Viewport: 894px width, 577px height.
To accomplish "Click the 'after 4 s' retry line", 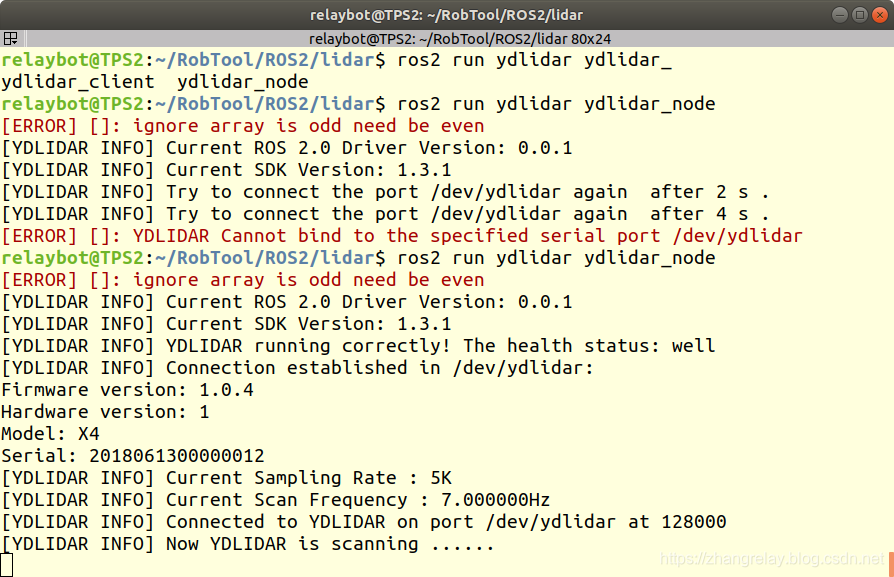I will 385,214.
